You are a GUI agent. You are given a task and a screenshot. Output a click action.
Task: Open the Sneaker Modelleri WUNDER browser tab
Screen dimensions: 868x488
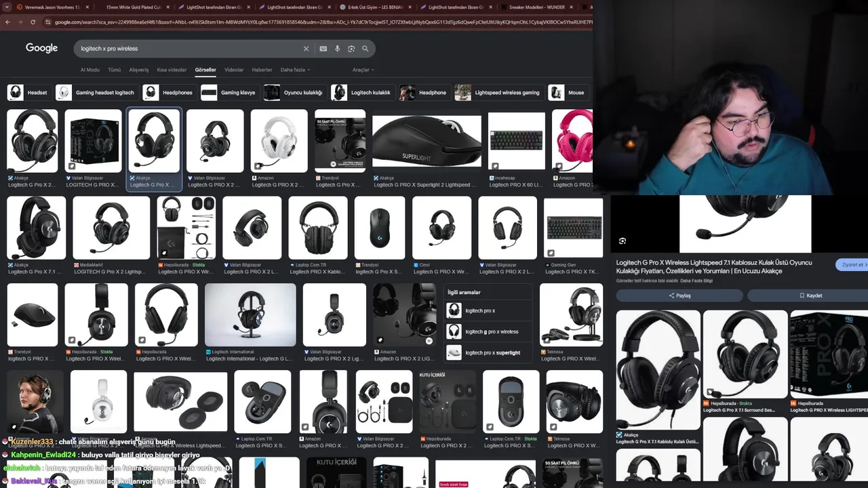(536, 7)
